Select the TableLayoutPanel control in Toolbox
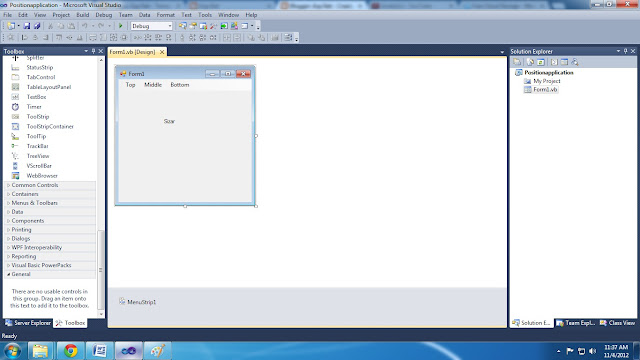The width and height of the screenshot is (640, 360). [49, 87]
